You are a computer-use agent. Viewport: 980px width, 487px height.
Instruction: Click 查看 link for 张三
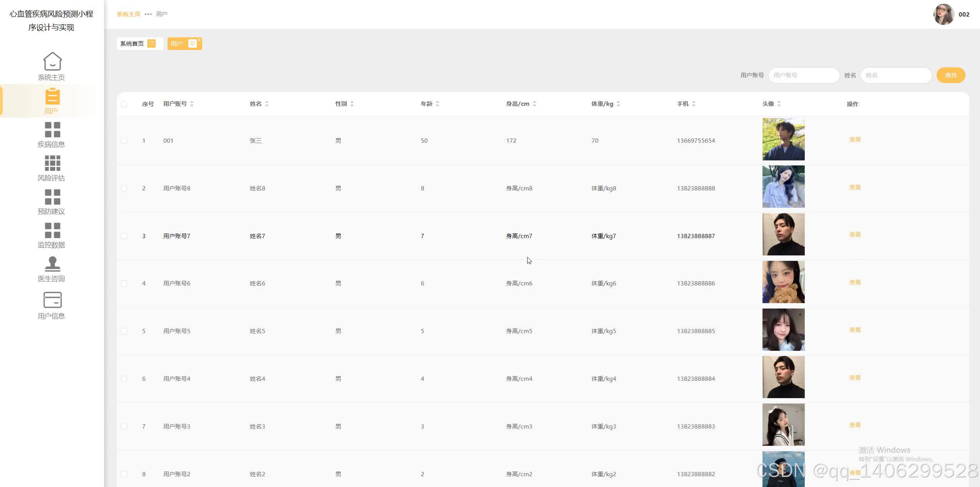click(855, 140)
